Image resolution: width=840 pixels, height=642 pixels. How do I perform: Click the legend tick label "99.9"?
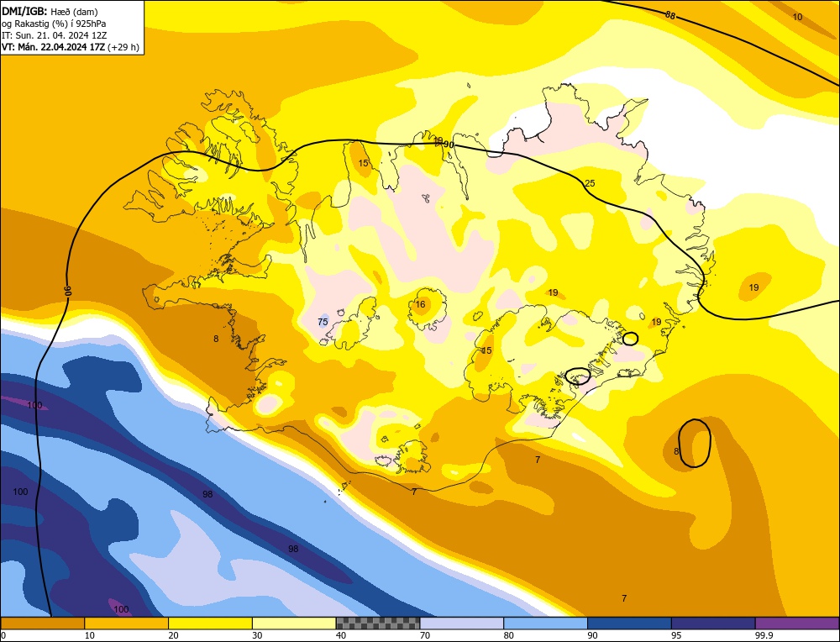click(764, 635)
